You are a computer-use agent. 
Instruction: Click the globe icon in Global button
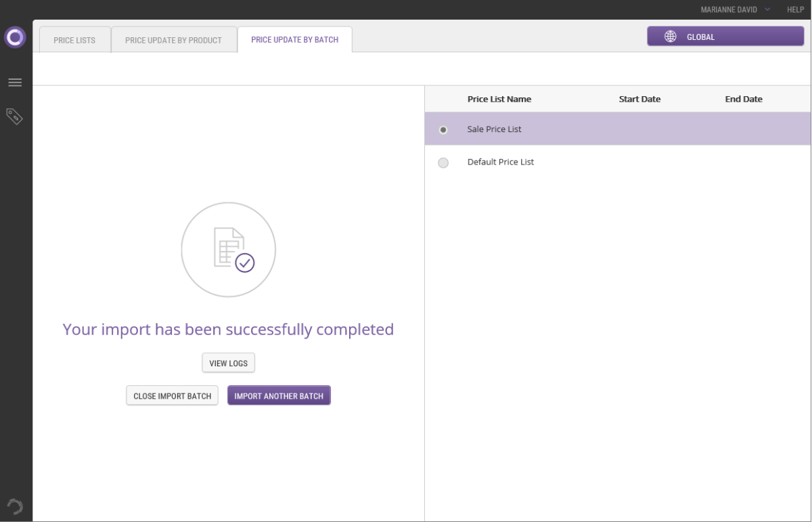coord(670,37)
